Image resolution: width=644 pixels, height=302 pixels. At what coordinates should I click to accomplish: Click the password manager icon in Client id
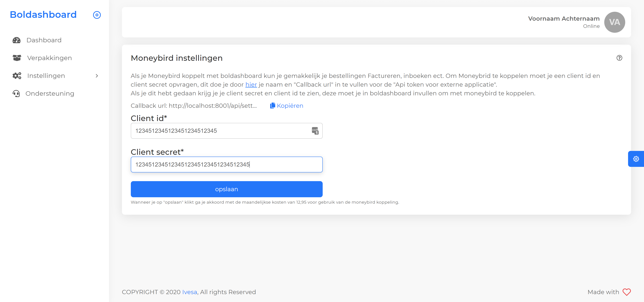point(315,131)
